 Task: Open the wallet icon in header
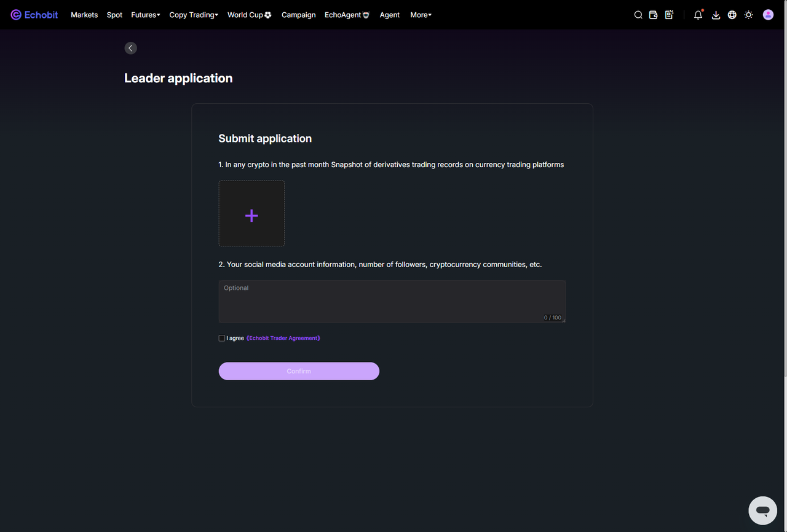(654, 15)
